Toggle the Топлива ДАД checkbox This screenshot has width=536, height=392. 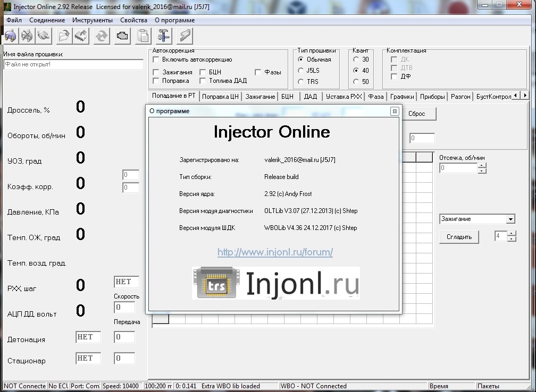coord(203,81)
